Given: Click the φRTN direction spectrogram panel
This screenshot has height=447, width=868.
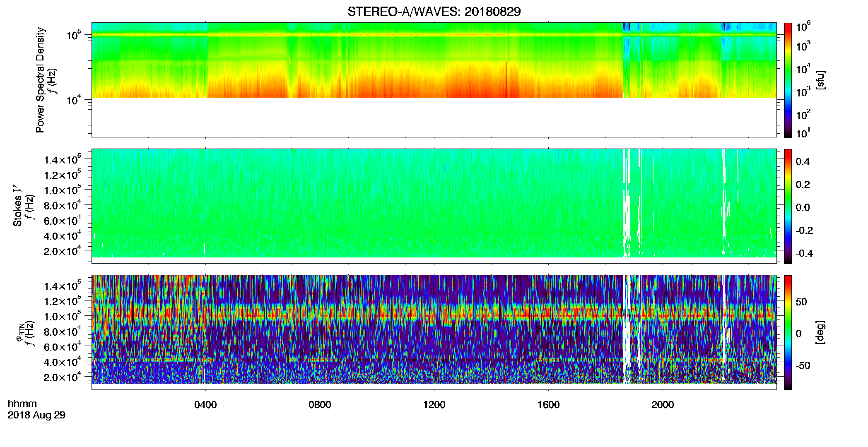Looking at the screenshot, I should (x=434, y=332).
